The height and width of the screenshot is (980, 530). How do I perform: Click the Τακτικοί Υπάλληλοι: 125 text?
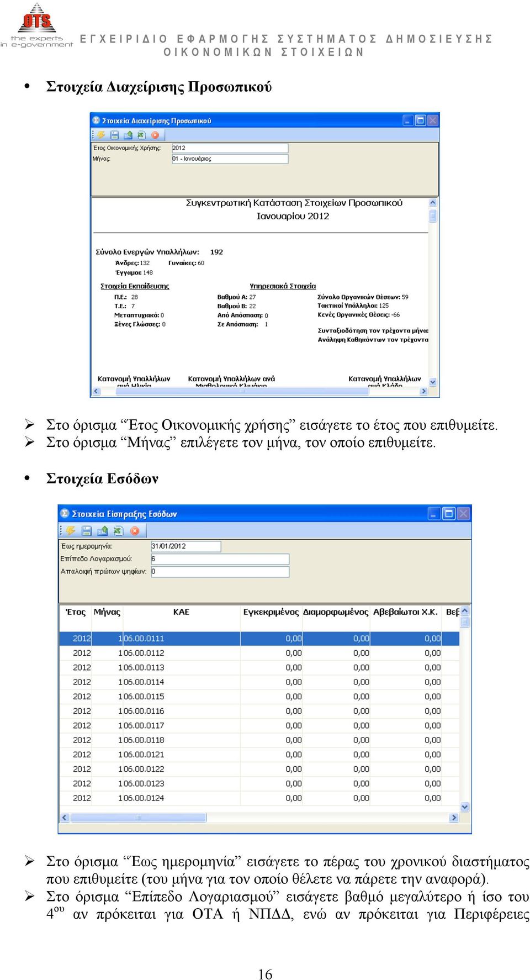(x=353, y=305)
